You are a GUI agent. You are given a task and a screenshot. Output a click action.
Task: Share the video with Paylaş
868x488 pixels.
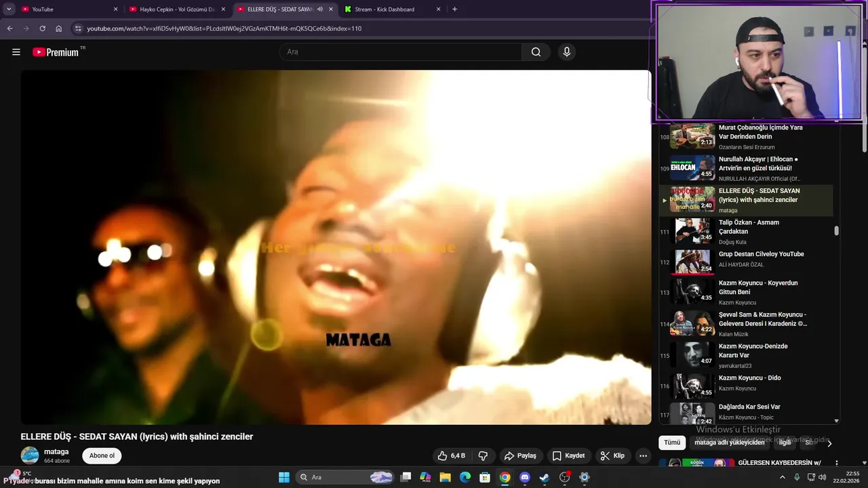click(x=521, y=455)
